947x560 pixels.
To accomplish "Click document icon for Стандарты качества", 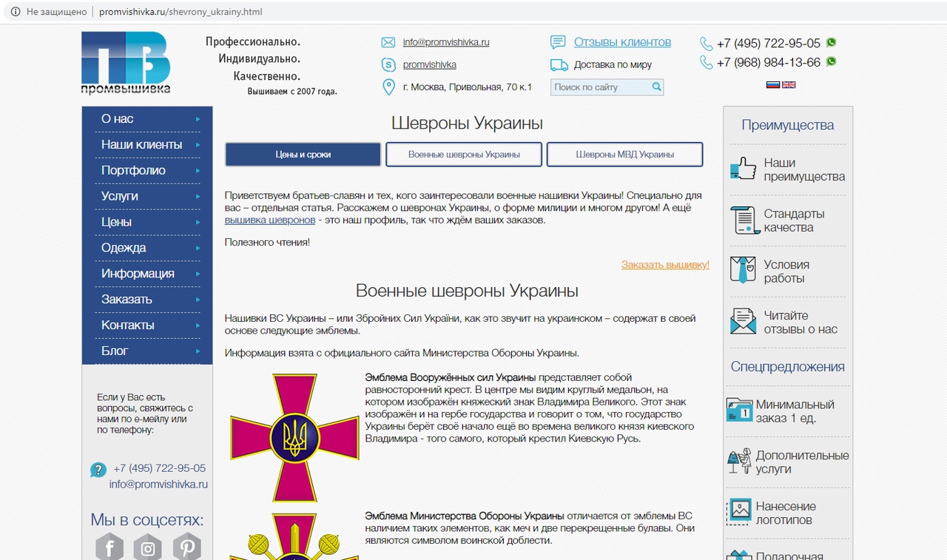I will coord(745,220).
